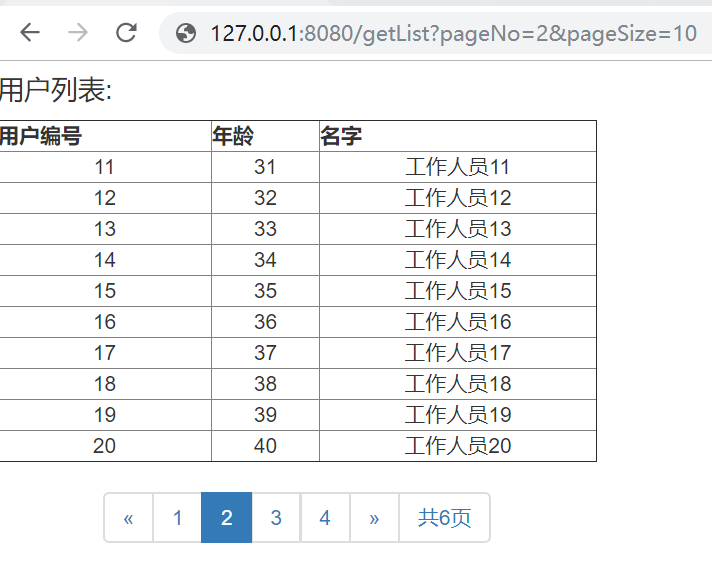Click age cell 39
712x571 pixels.
click(x=265, y=415)
